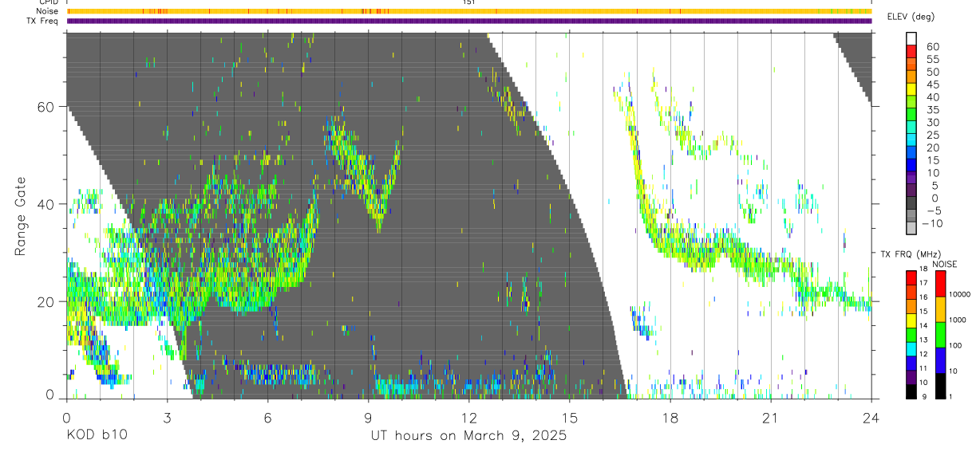The width and height of the screenshot is (980, 452).
Task: Click the NOISE scale label '1000'
Action: pyautogui.click(x=957, y=320)
